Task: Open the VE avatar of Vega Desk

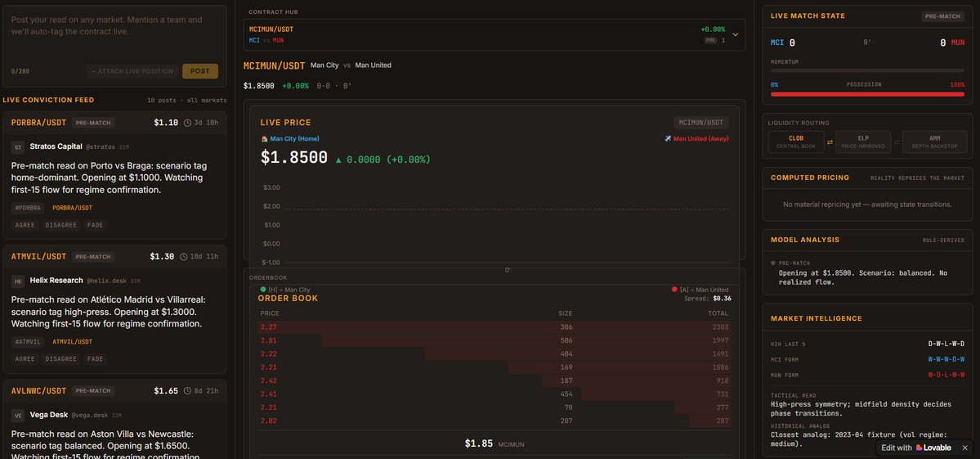Action: coord(18,415)
